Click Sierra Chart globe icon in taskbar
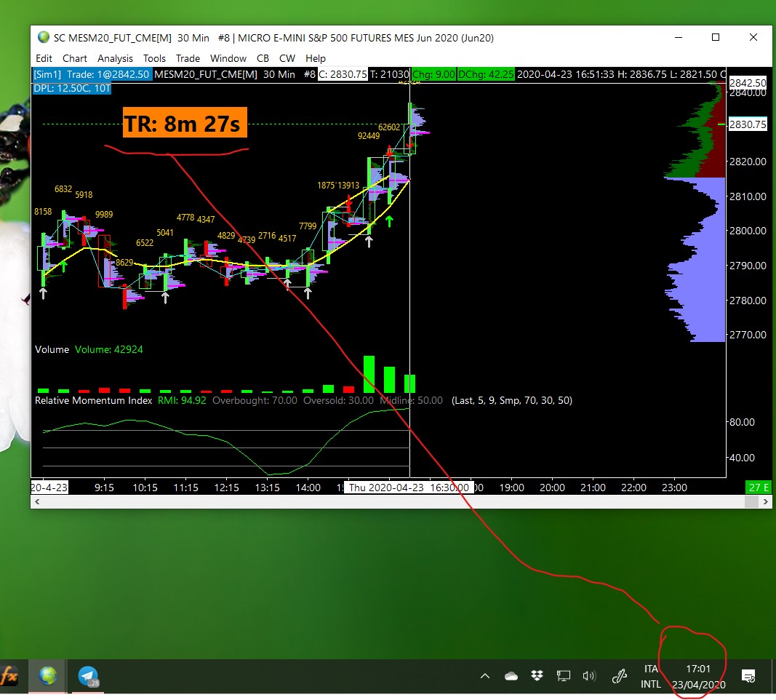This screenshot has width=776, height=700. (x=48, y=676)
